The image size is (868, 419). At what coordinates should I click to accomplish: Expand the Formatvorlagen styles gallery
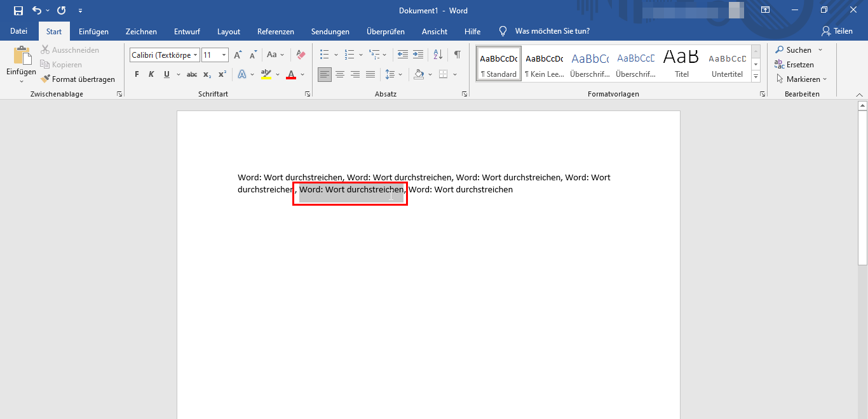[756, 76]
